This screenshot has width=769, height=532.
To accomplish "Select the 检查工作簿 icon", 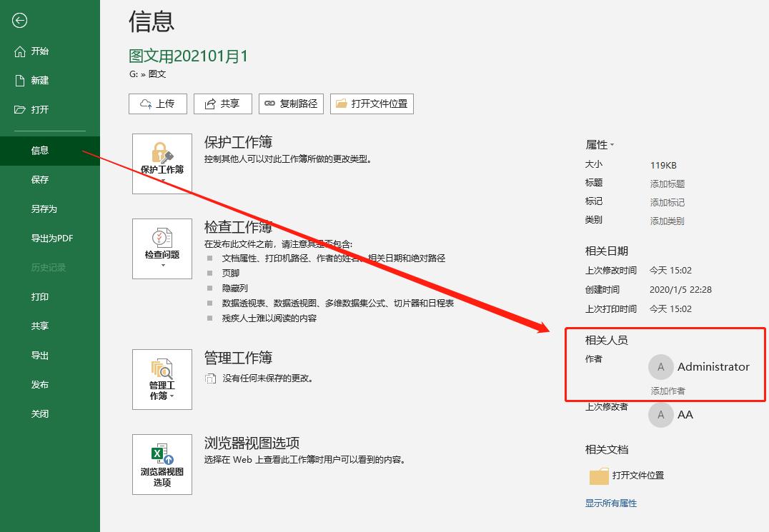I will 162,243.
